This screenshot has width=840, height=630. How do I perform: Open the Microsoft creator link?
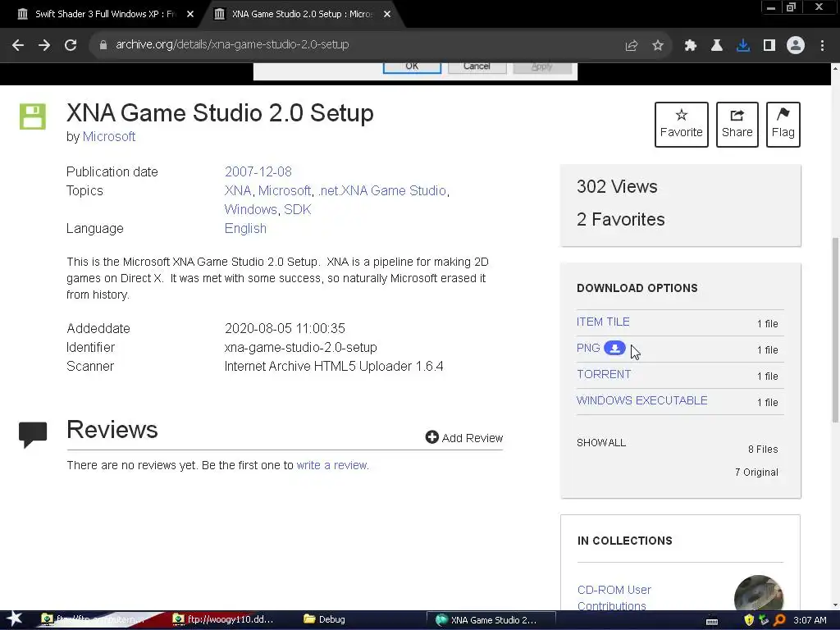pyautogui.click(x=109, y=137)
